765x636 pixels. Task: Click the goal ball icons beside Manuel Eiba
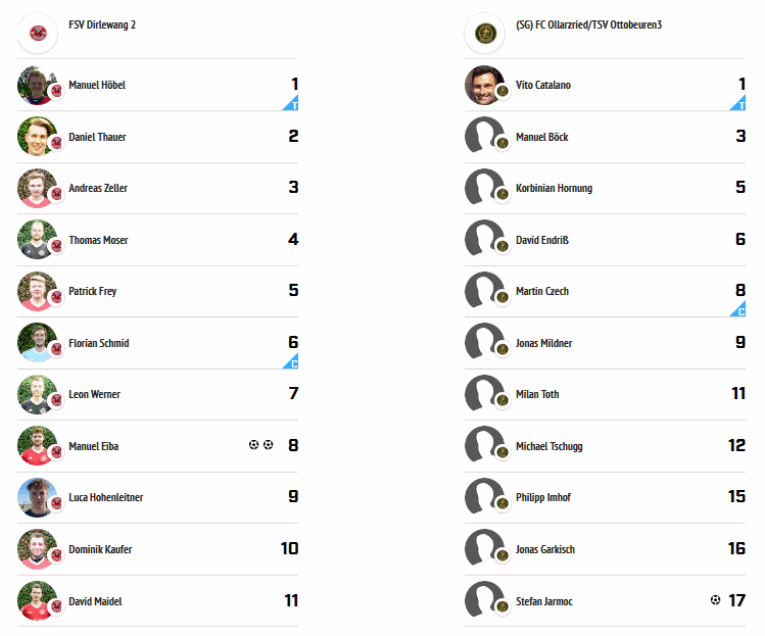(261, 445)
